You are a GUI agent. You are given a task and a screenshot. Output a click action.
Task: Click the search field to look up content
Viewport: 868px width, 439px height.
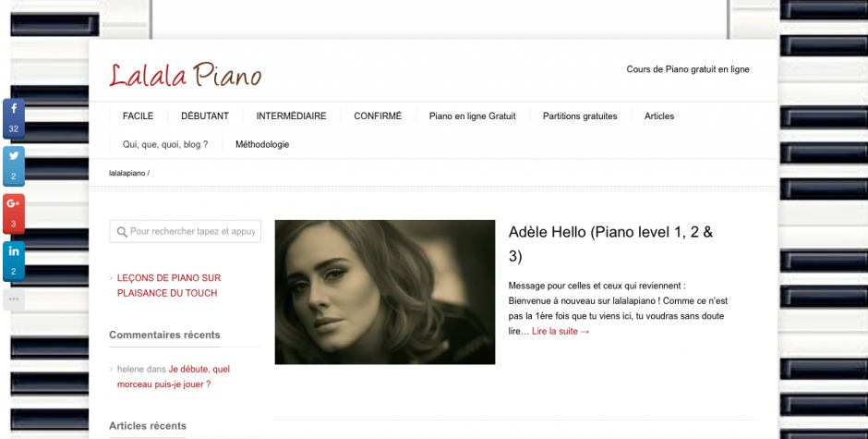pyautogui.click(x=185, y=232)
